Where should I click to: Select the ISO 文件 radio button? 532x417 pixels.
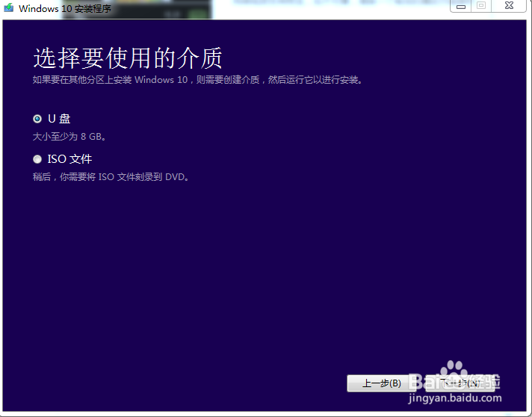(x=37, y=159)
